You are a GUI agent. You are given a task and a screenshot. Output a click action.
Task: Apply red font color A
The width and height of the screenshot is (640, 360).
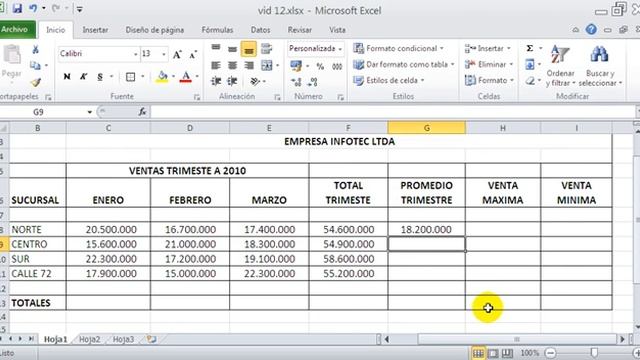click(186, 77)
